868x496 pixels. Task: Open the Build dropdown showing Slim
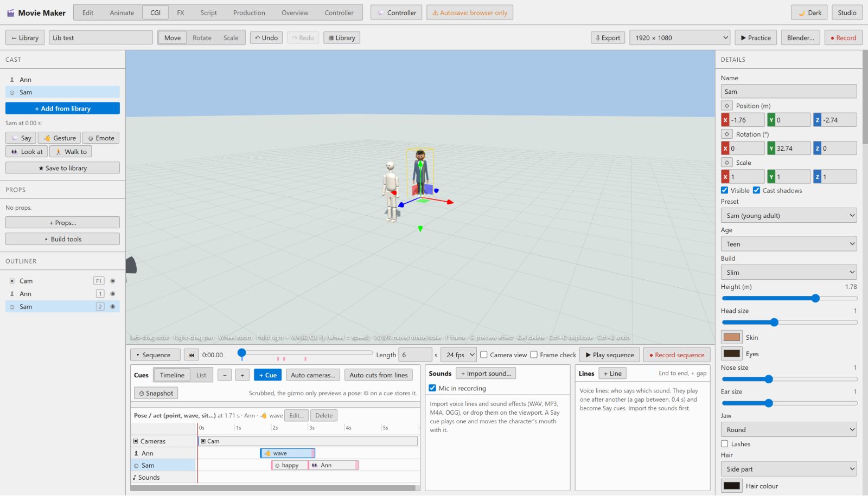(789, 272)
